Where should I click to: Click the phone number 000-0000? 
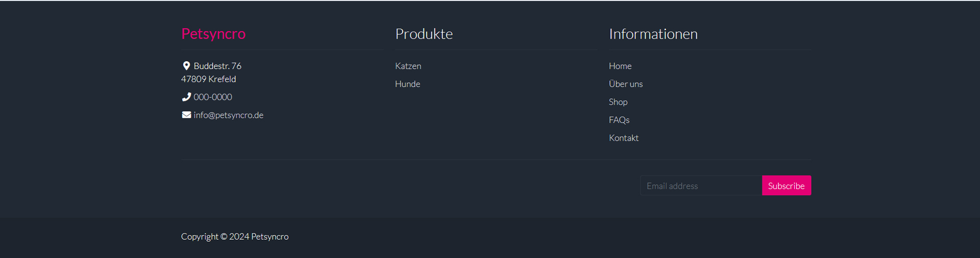(x=213, y=97)
